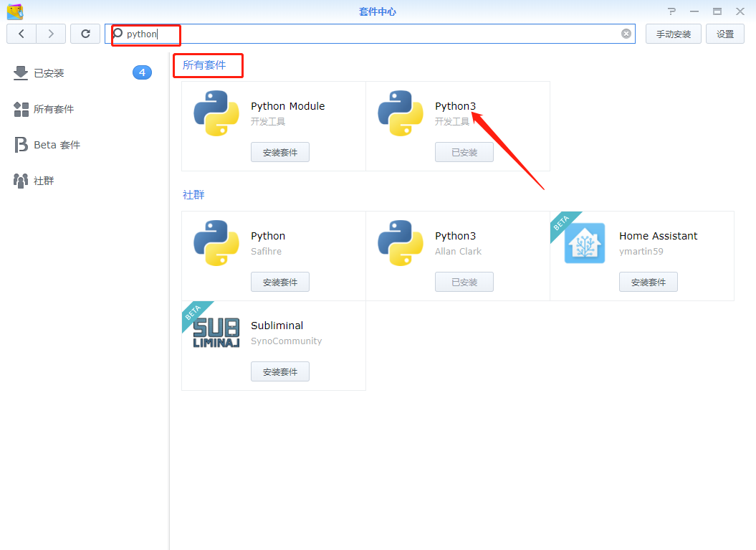
Task: Click the 所有套件 section heading link
Action: (x=204, y=65)
